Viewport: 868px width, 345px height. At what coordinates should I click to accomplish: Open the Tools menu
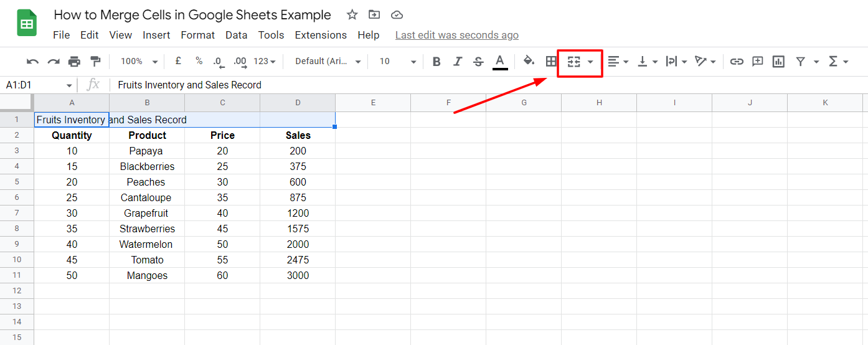(271, 35)
